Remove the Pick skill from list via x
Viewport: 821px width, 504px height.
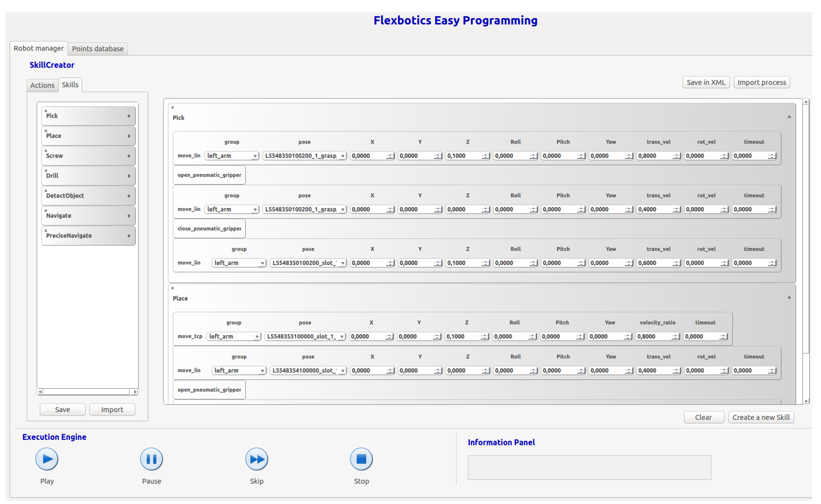click(46, 111)
